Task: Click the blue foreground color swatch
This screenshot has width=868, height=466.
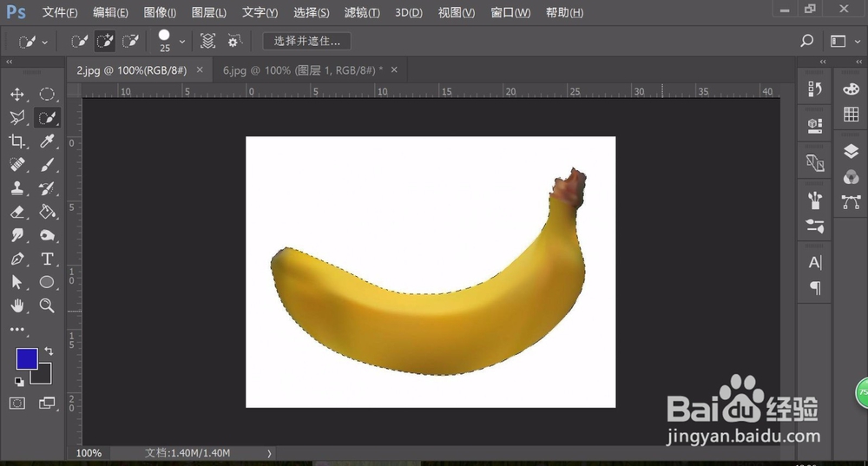Action: [25, 358]
